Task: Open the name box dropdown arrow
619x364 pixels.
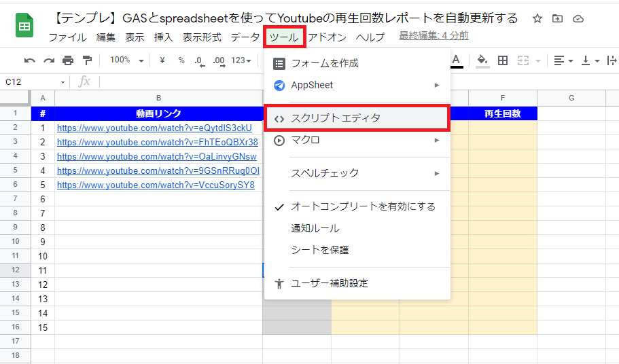Action: click(63, 82)
